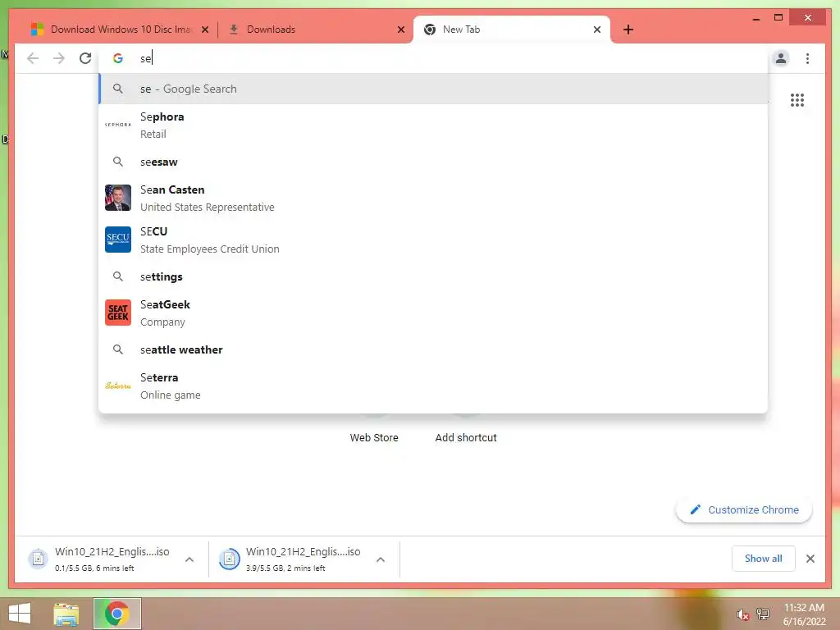Close the Download Windows 10 tab

[204, 30]
